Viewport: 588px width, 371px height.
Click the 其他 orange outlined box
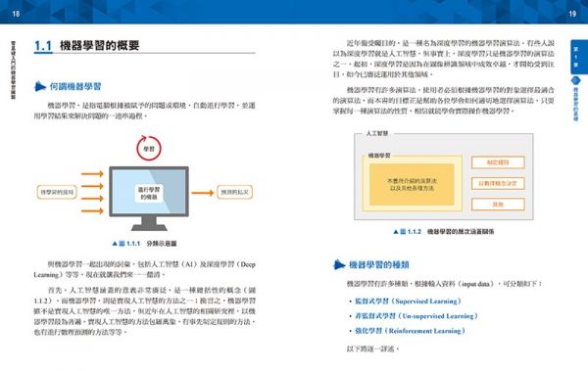tap(498, 205)
